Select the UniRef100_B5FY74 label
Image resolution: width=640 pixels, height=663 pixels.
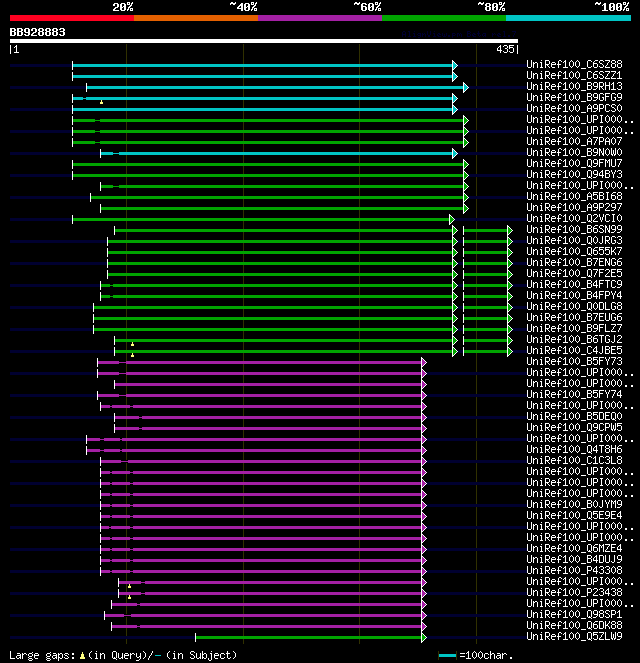point(574,394)
